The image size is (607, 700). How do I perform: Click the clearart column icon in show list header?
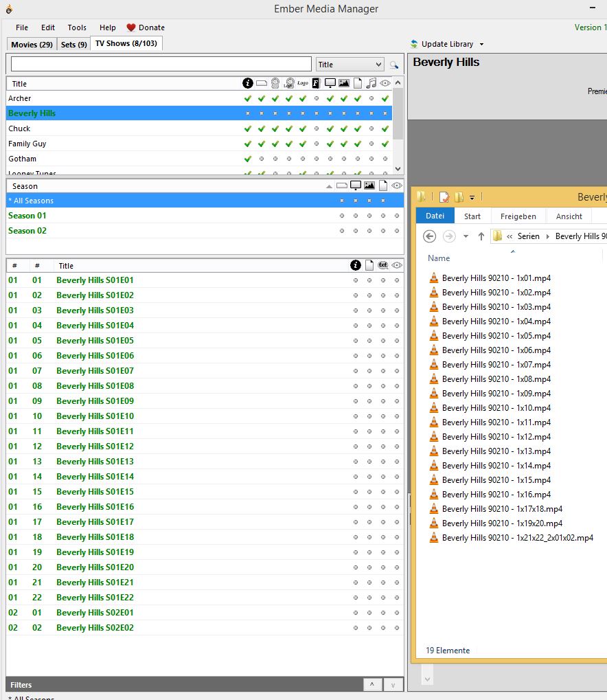point(289,83)
